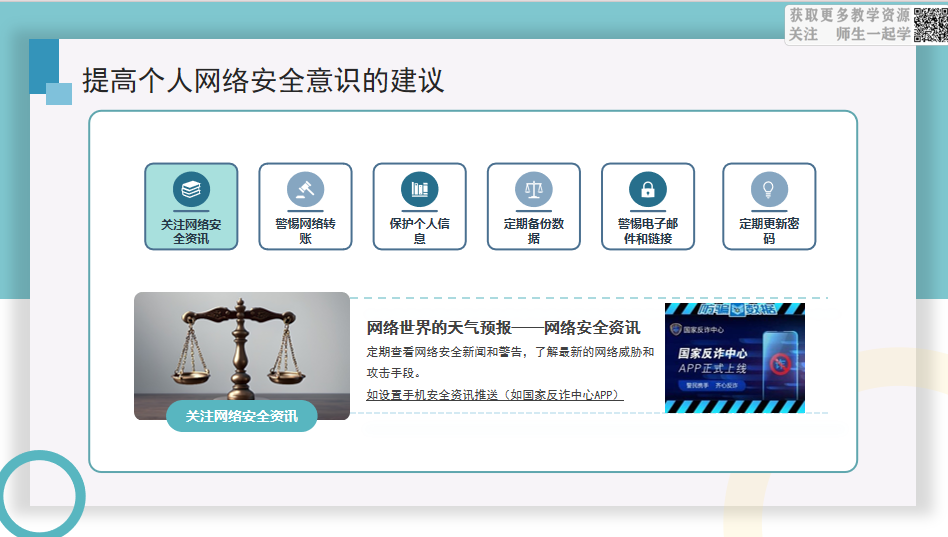Select the books icon above 保护个人信息
The width and height of the screenshot is (948, 537).
coord(419,189)
